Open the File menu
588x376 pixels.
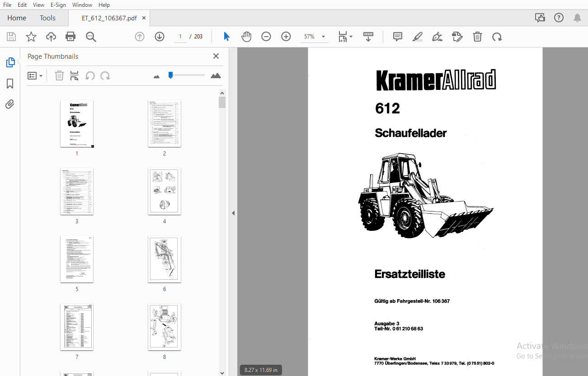pyautogui.click(x=7, y=5)
